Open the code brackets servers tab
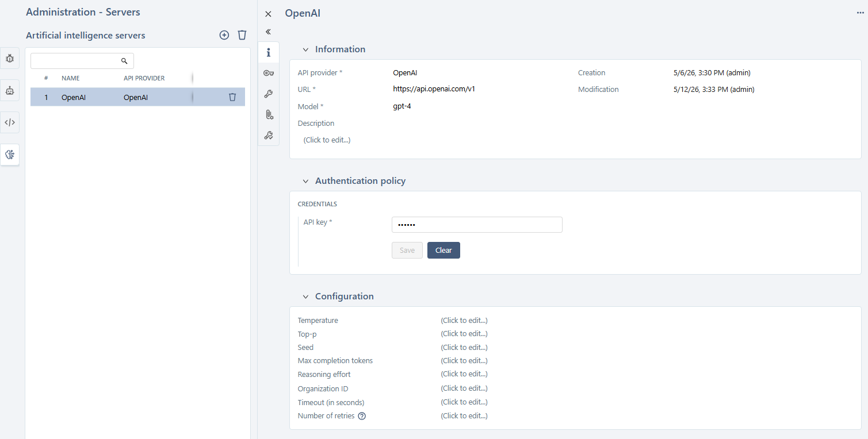 tap(10, 122)
